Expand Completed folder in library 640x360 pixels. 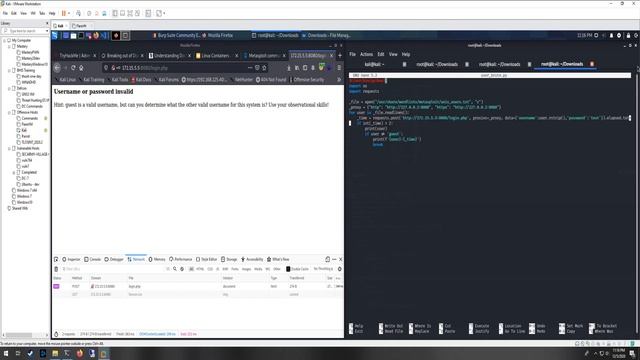click(x=14, y=172)
